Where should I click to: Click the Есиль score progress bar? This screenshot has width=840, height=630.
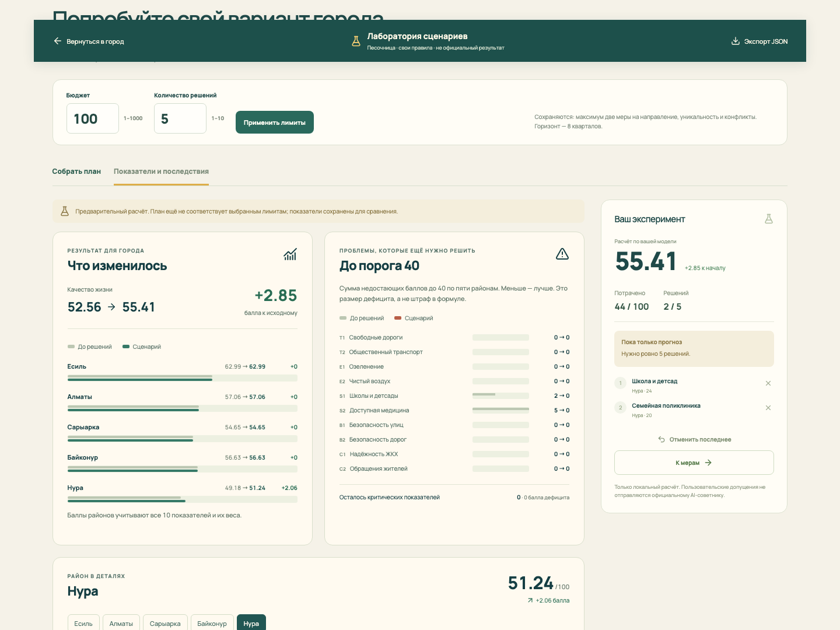click(183, 378)
